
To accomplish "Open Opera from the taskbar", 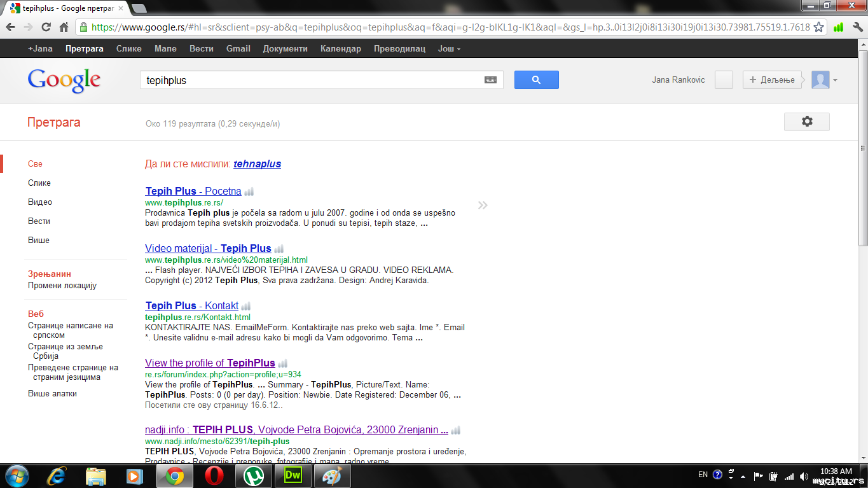I will [214, 476].
